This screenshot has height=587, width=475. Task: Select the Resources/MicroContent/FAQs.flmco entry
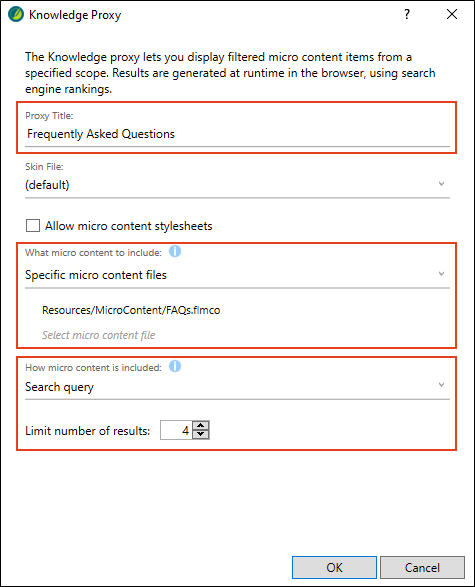pos(131,310)
